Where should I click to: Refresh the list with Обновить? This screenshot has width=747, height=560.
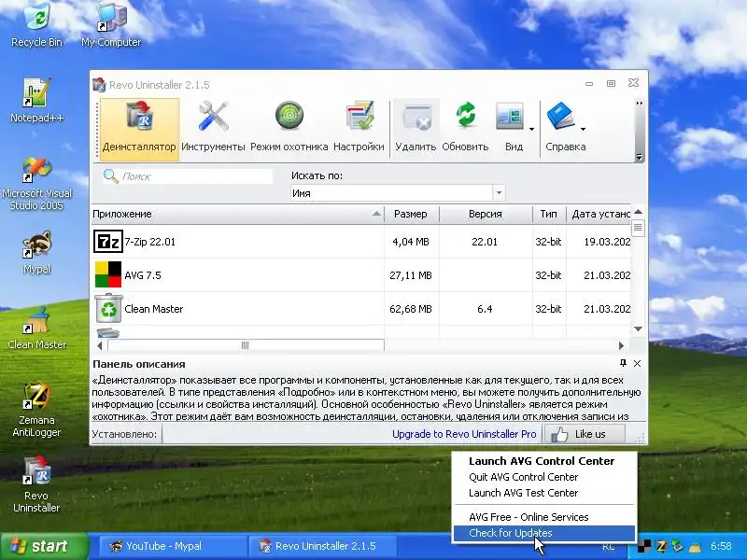click(465, 129)
